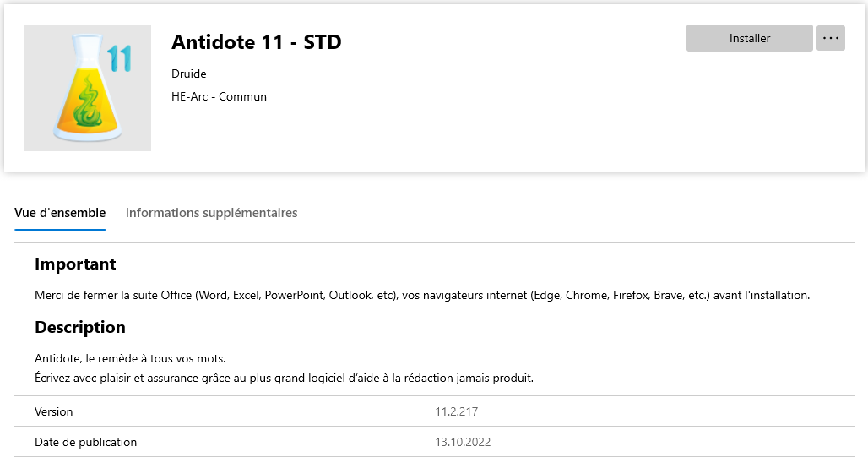
Task: Click the Druide publisher name
Action: point(189,74)
